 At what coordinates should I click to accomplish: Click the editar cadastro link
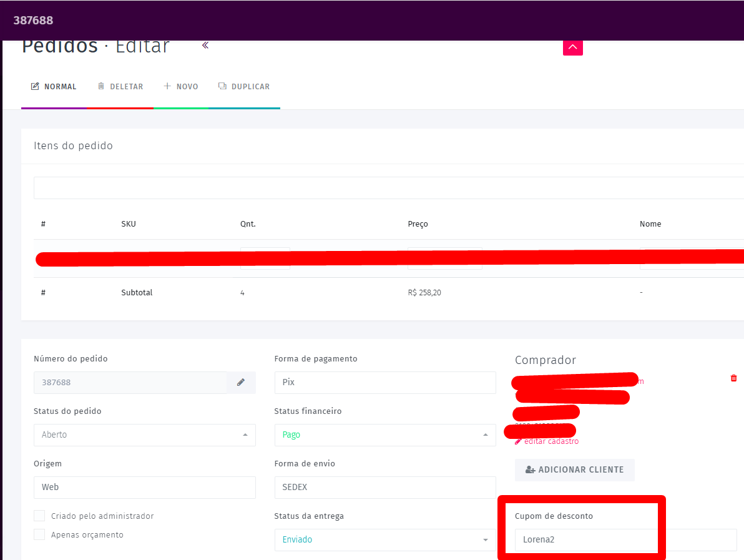coord(547,441)
